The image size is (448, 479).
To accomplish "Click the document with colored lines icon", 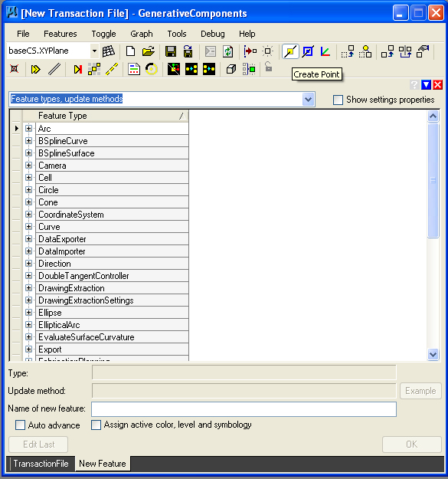I will point(134,69).
